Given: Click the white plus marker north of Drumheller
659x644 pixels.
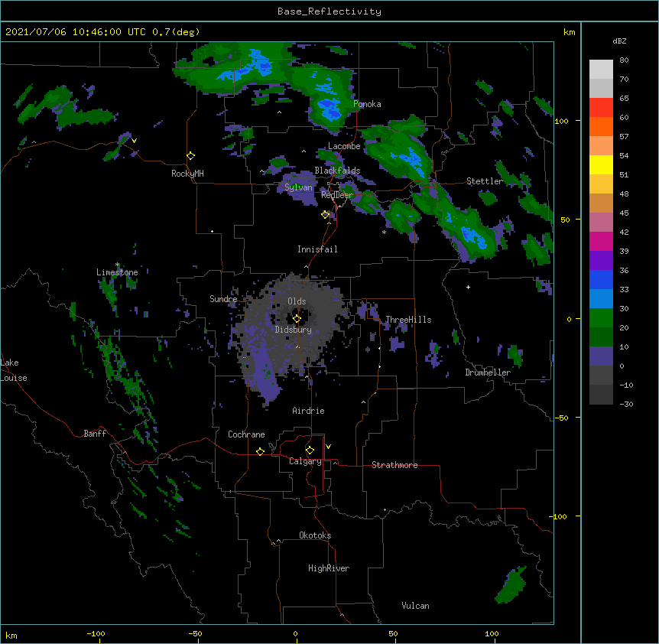Looking at the screenshot, I should pyautogui.click(x=468, y=287).
